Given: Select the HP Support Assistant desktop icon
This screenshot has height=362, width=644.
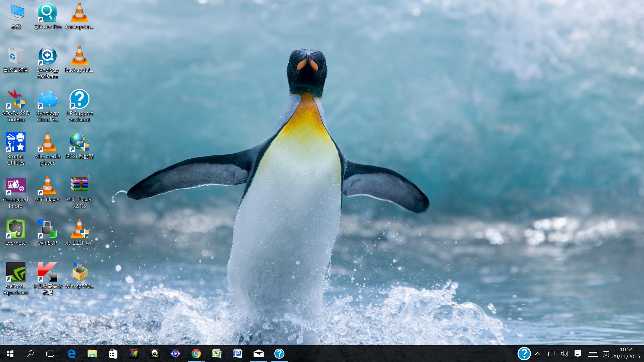Looking at the screenshot, I should [79, 106].
